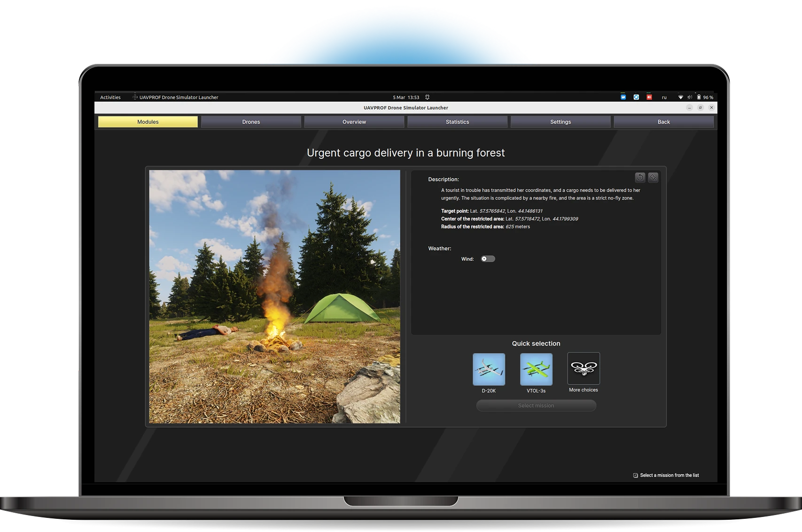This screenshot has width=802, height=532.
Task: Click the More choices label
Action: [x=584, y=390]
